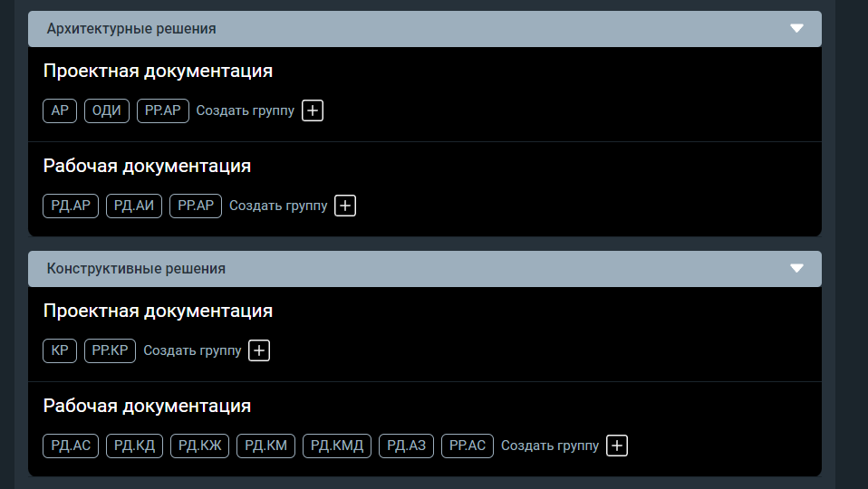Click the Архитектурные решения header bar
The image size is (868, 489).
coord(425,29)
